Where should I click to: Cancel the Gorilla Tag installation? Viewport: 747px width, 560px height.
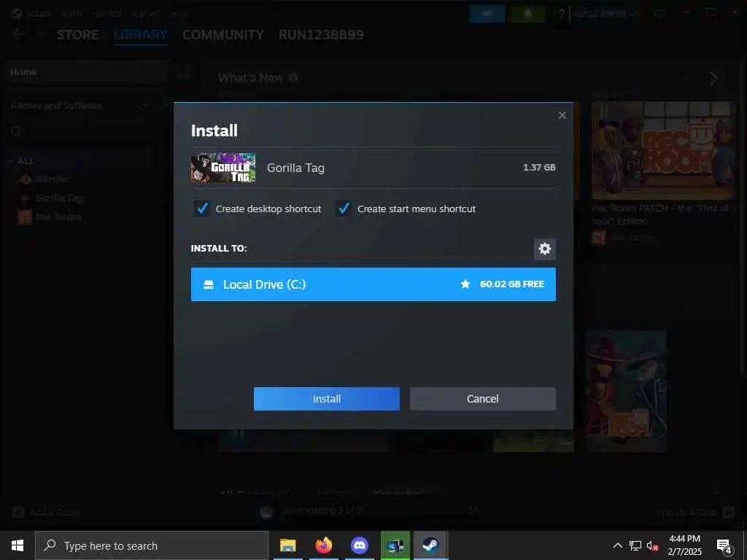click(483, 399)
